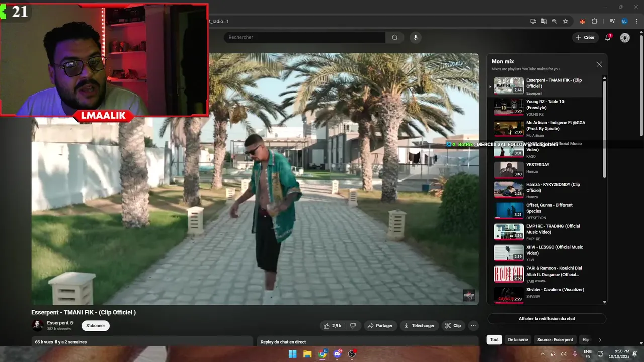Screen dimensions: 644x362
Task: Select the Source : Esserpent chip
Action: click(x=555, y=340)
